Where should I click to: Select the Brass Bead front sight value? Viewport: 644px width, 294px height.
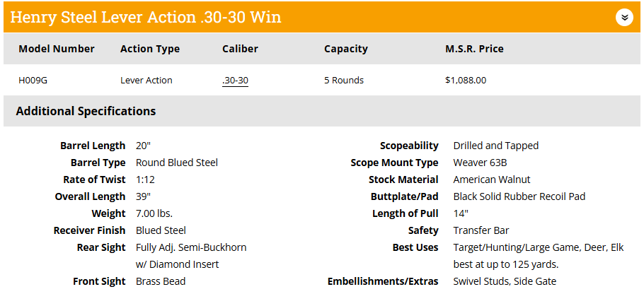click(161, 281)
